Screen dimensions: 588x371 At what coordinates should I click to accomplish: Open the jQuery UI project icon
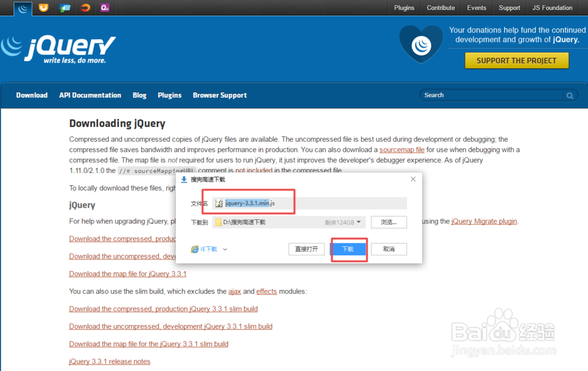(44, 8)
